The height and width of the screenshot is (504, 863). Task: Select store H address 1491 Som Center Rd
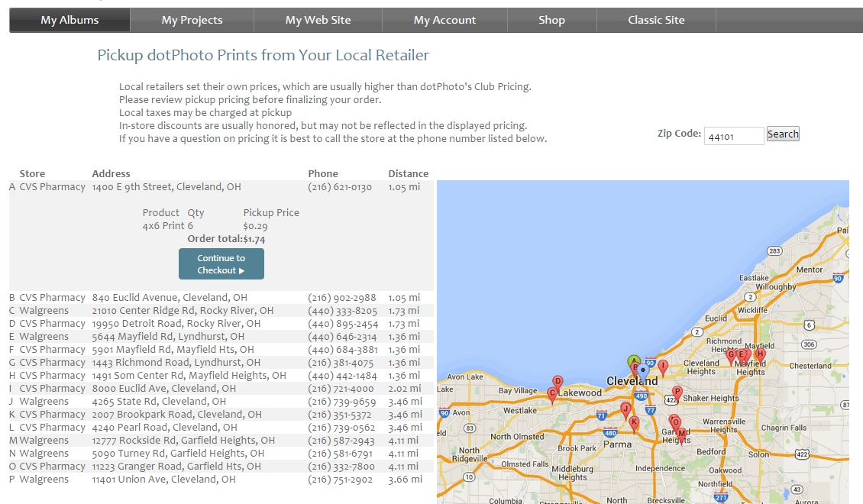(189, 375)
